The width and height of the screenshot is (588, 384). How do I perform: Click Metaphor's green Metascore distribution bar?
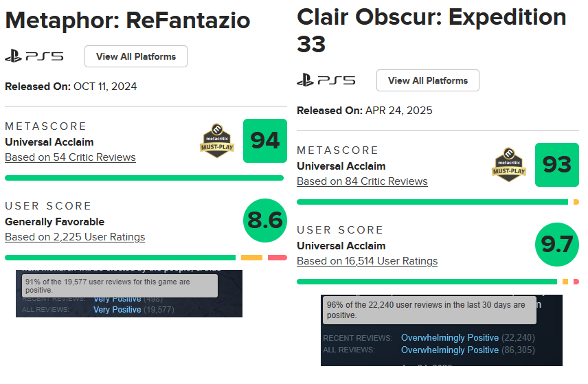(x=144, y=178)
